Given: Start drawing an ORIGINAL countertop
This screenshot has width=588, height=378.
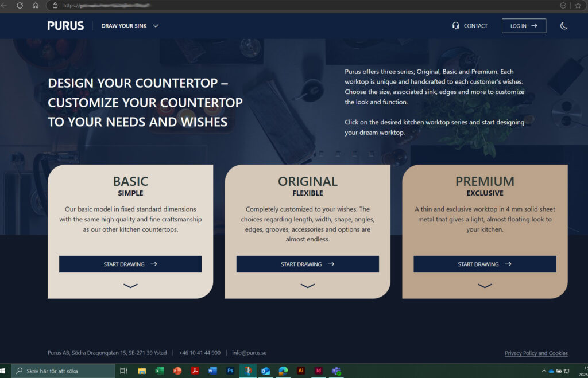Looking at the screenshot, I should pyautogui.click(x=307, y=264).
